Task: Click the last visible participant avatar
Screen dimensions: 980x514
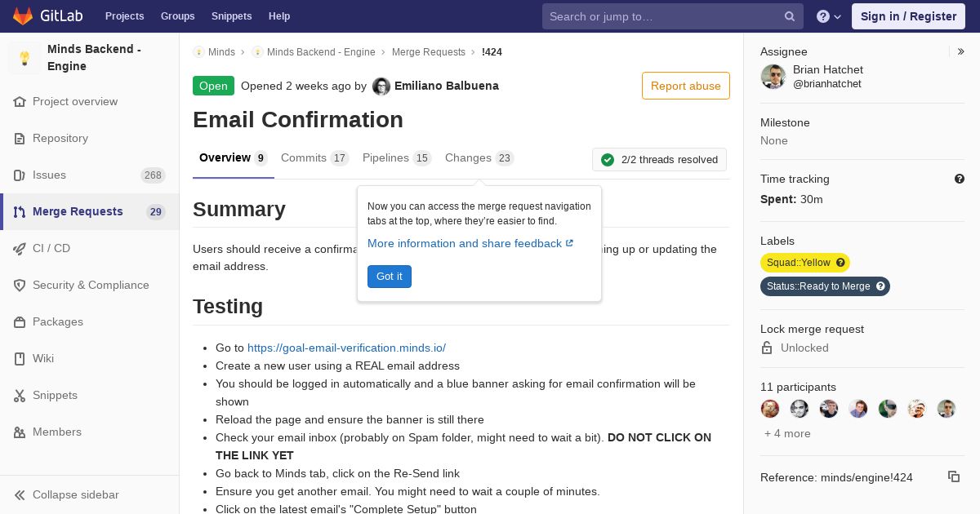Action: [947, 409]
